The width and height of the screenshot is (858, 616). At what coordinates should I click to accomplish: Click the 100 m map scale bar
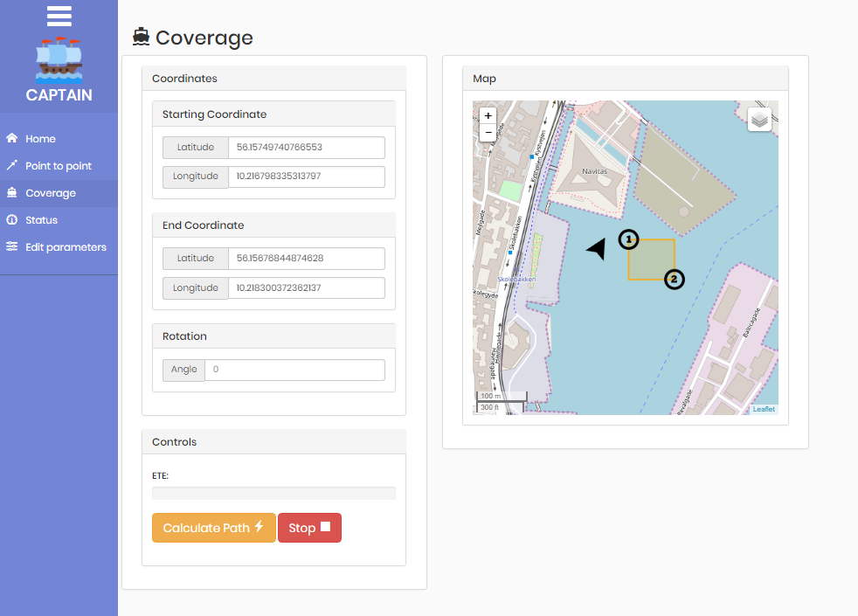[x=502, y=396]
